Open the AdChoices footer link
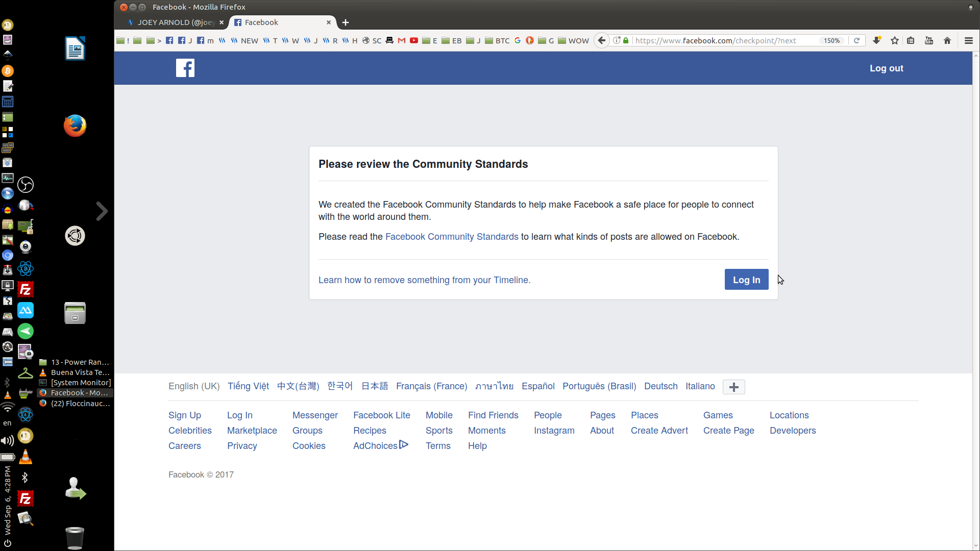Image resolution: width=980 pixels, height=551 pixels. coord(381,445)
